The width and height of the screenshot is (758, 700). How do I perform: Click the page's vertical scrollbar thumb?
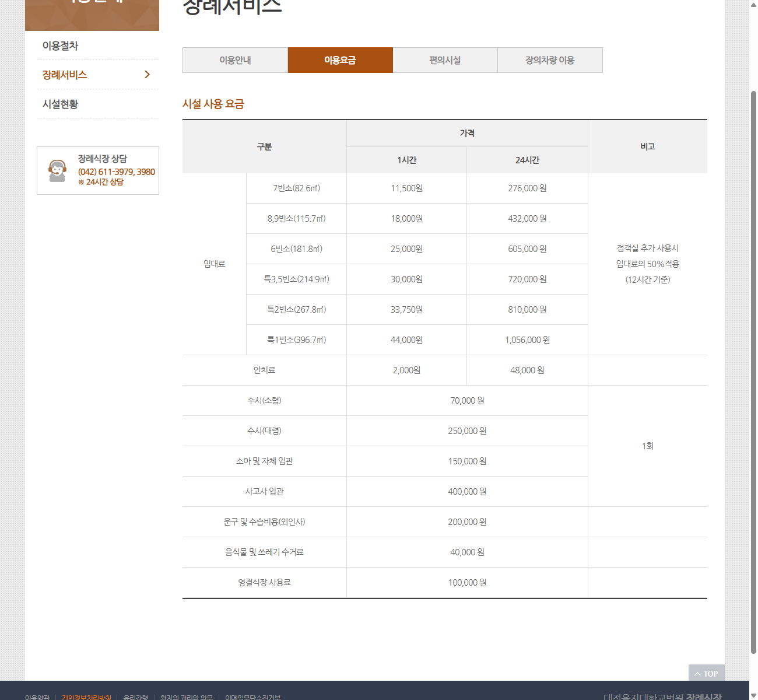coord(753,372)
